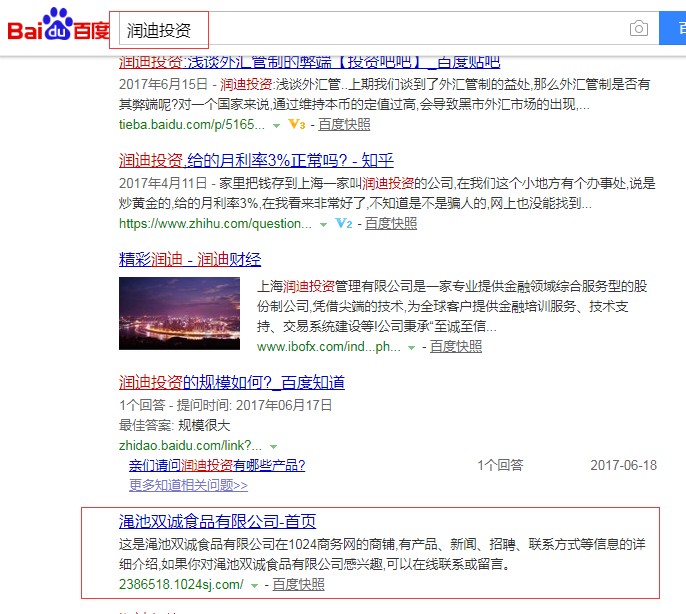Open camera image search icon
The image size is (686, 614).
pyautogui.click(x=639, y=29)
